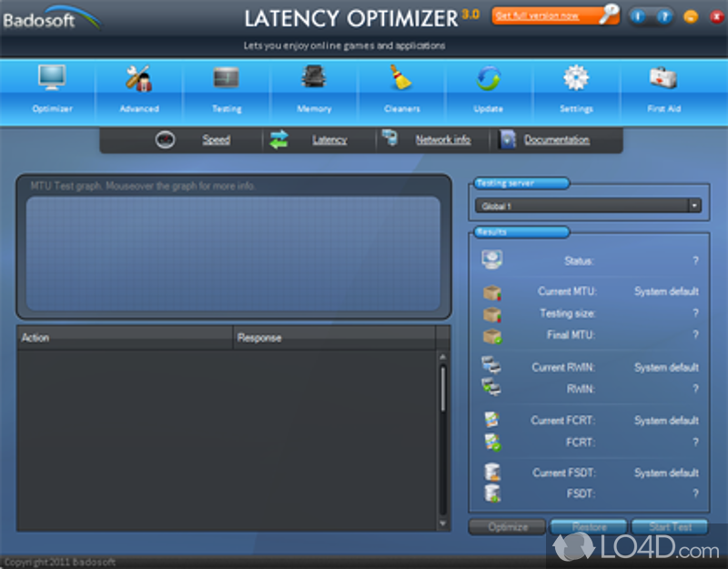Click the Current RWIN System default value
The height and width of the screenshot is (569, 728).
coord(666,368)
